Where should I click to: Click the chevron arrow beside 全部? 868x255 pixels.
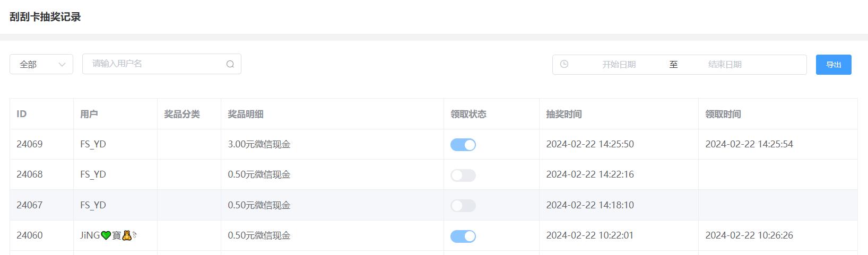pyautogui.click(x=62, y=65)
